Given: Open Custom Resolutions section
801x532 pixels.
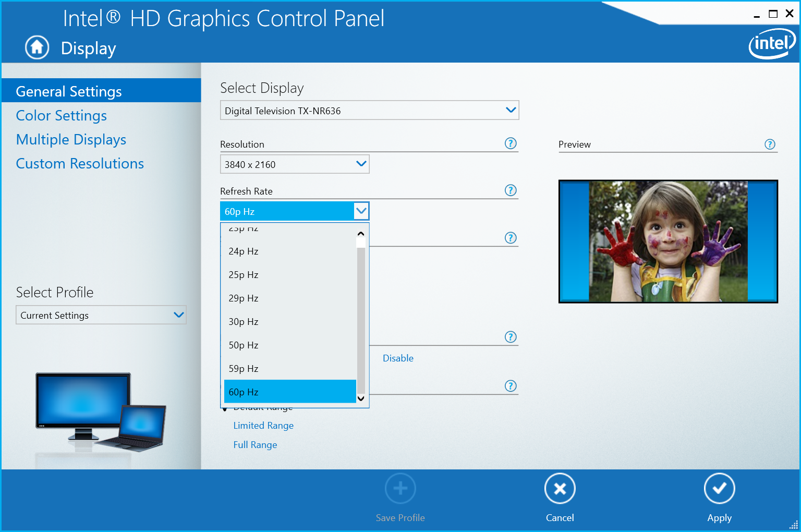Looking at the screenshot, I should (x=80, y=163).
